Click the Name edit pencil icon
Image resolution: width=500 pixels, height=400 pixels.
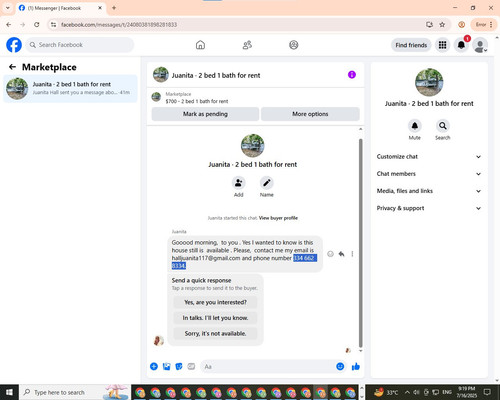(x=267, y=183)
